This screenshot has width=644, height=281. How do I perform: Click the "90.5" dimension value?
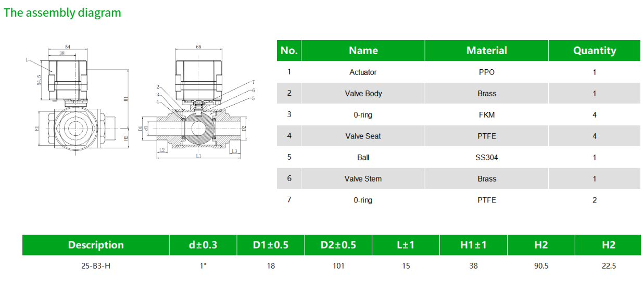pyautogui.click(x=541, y=266)
